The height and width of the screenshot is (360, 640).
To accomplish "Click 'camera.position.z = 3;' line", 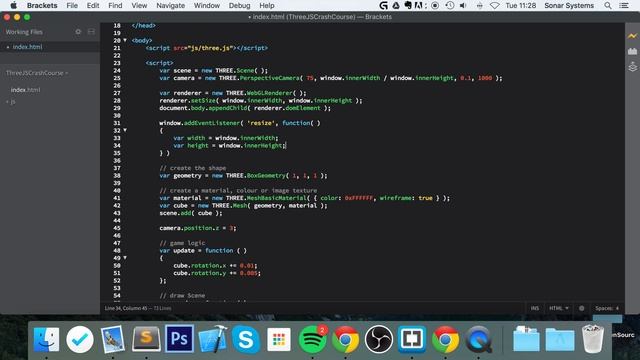I will tap(198, 228).
